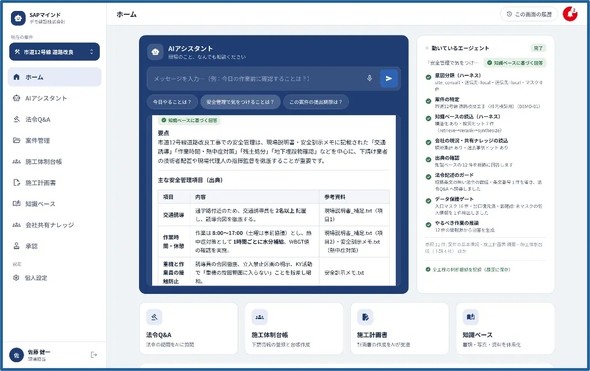
Task: Click the 交通誘導 table cell
Action: (173, 215)
